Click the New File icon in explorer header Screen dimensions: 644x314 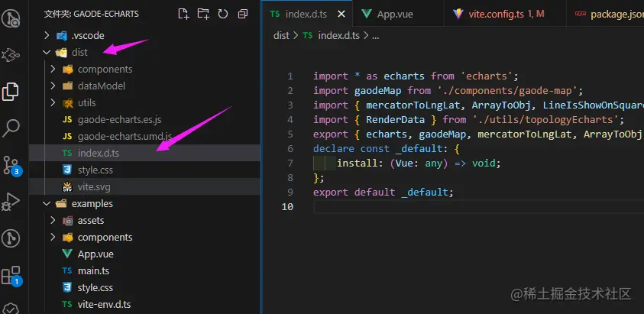(x=183, y=14)
